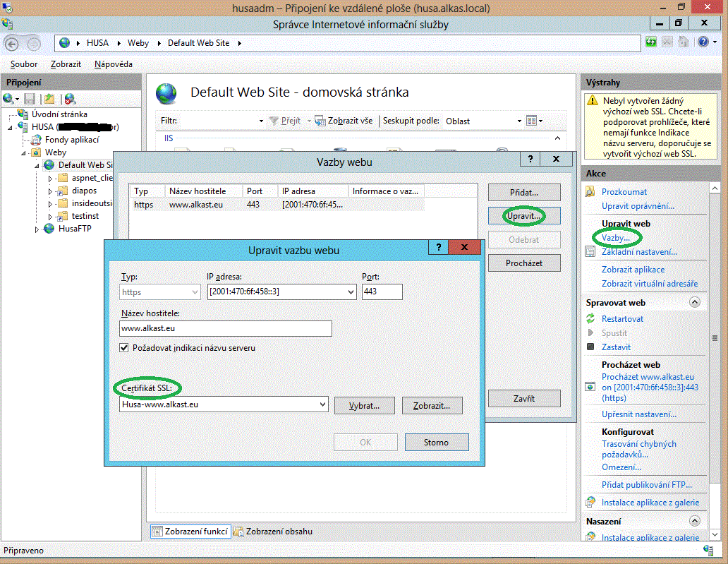Viewport: 728px width, 564px height.
Task: Click the Vybrat... button
Action: click(363, 406)
